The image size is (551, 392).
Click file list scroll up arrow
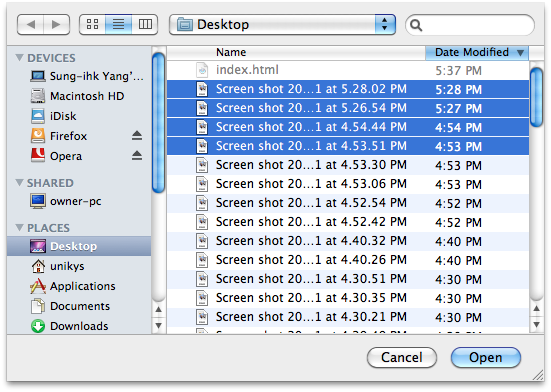click(x=536, y=309)
